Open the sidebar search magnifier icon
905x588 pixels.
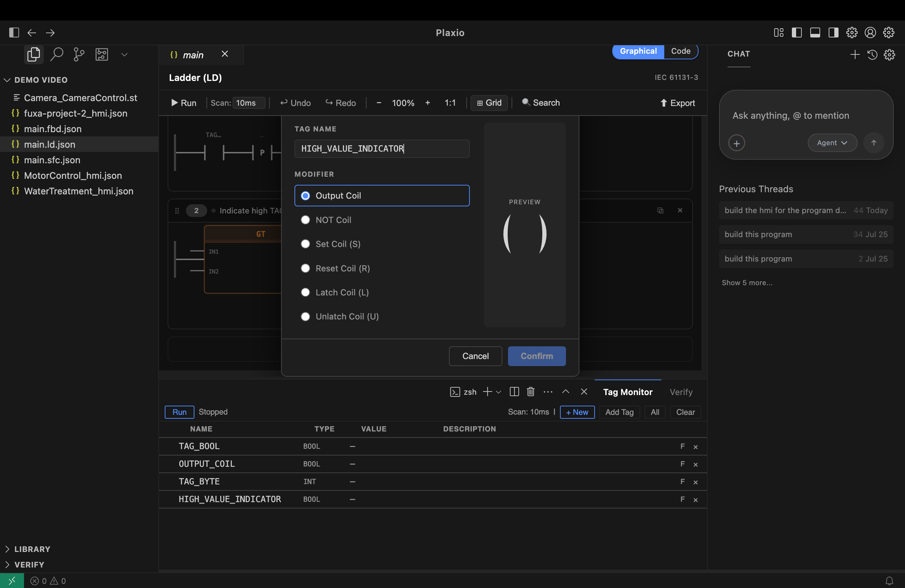pyautogui.click(x=57, y=54)
